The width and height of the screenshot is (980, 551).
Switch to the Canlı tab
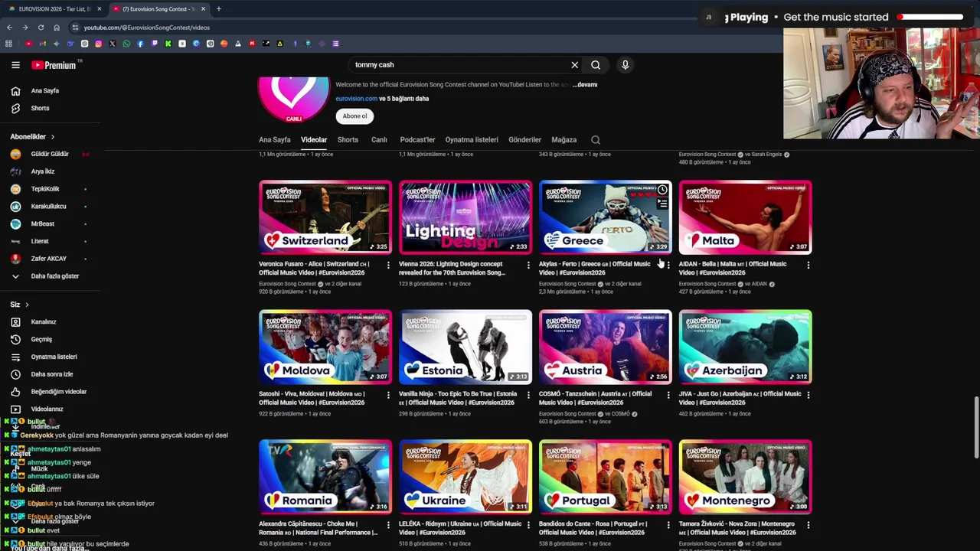[379, 140]
